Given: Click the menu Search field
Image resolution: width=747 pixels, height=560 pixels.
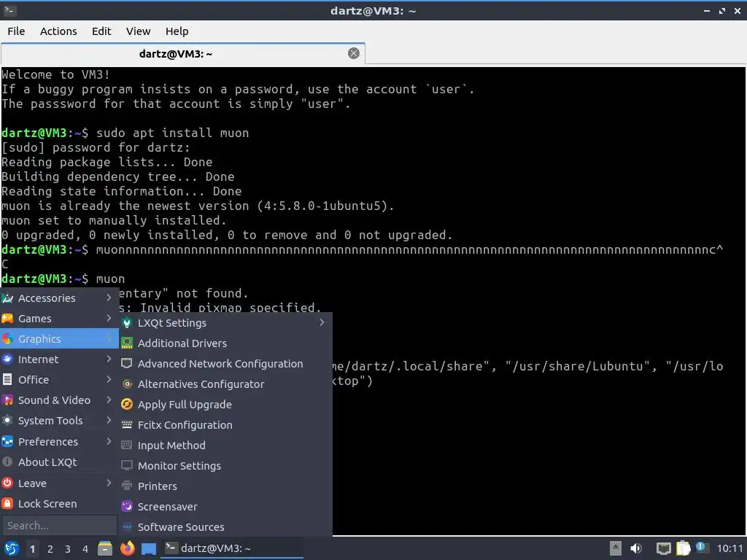Looking at the screenshot, I should tap(60, 525).
